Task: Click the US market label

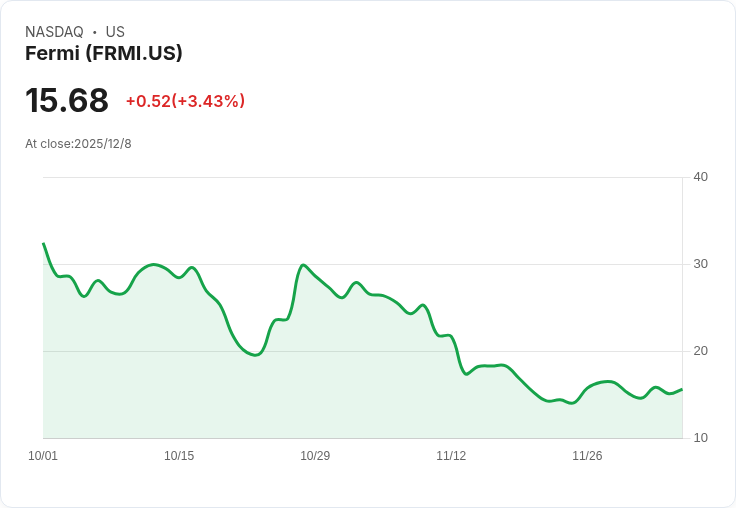Action: pos(115,32)
